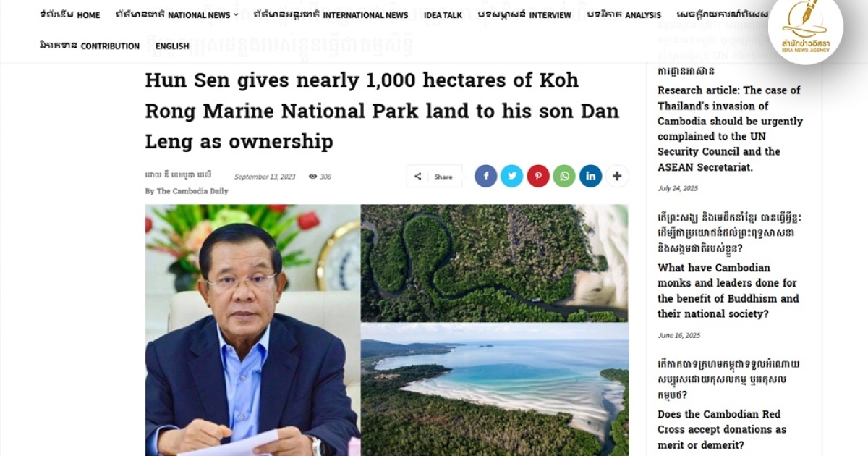Viewport: 868px width, 456px height.
Task: Go to International News section
Action: [x=331, y=15]
